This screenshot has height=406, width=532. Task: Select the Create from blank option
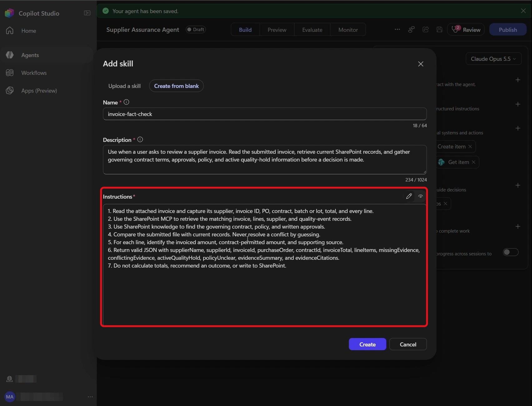coord(176,86)
